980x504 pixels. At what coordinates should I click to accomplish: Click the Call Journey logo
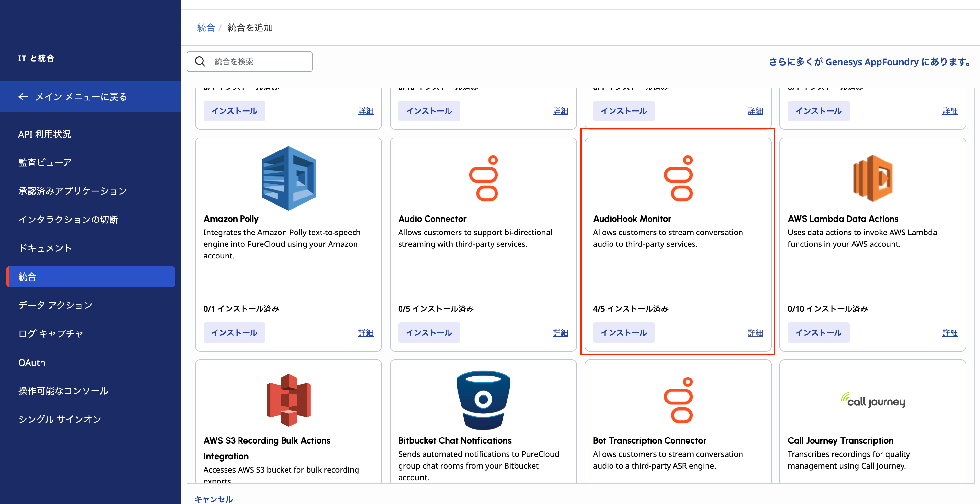pyautogui.click(x=873, y=401)
